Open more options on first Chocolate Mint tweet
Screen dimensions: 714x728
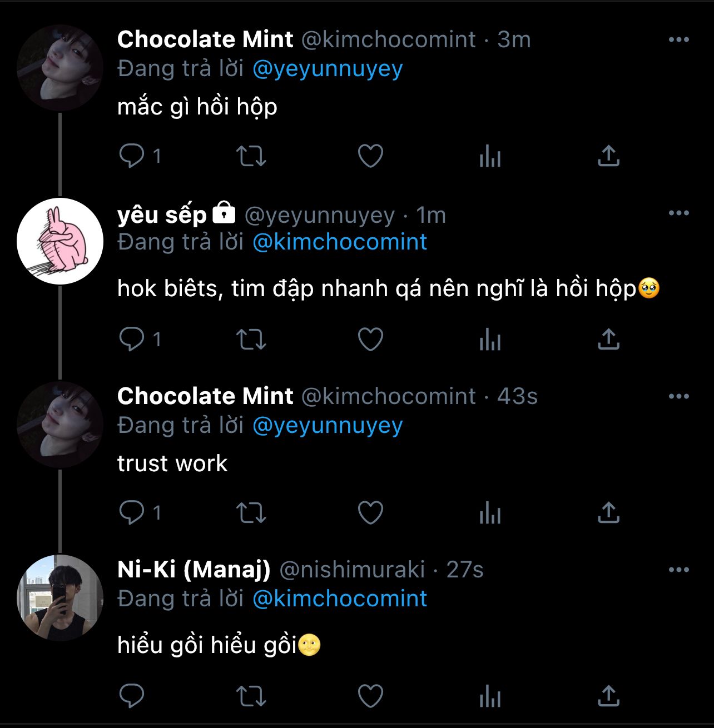coord(678,40)
